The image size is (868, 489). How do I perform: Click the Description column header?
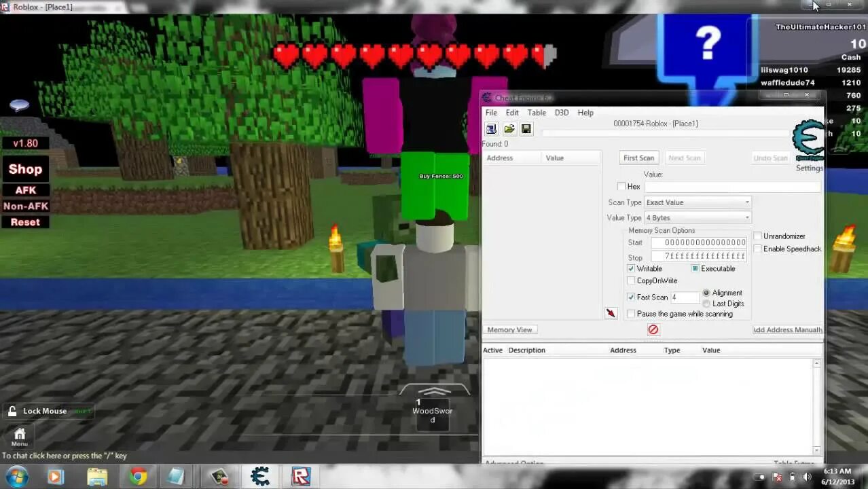527,350
